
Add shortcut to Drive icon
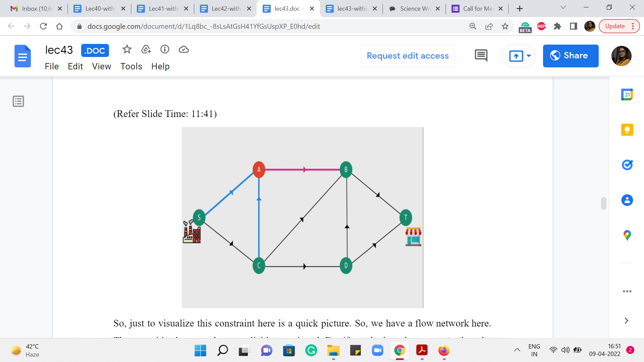pos(146,50)
